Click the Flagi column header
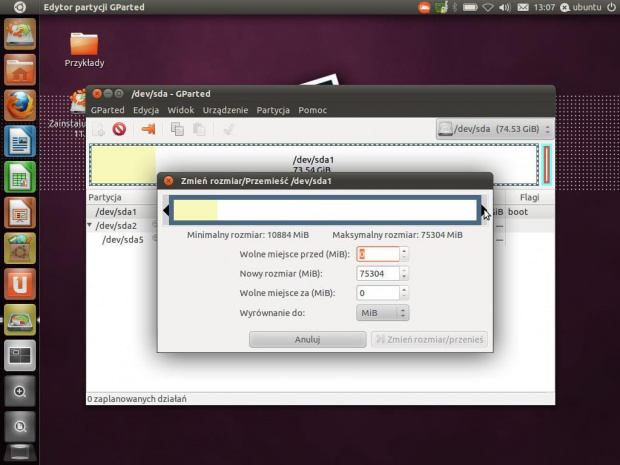Viewport: 620px width, 465px height. pyautogui.click(x=529, y=197)
